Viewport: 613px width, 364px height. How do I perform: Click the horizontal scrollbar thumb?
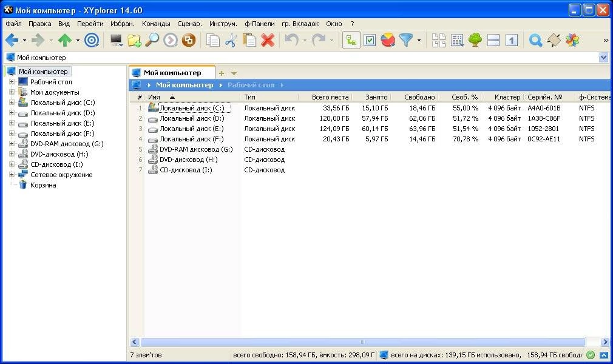[x=363, y=342]
